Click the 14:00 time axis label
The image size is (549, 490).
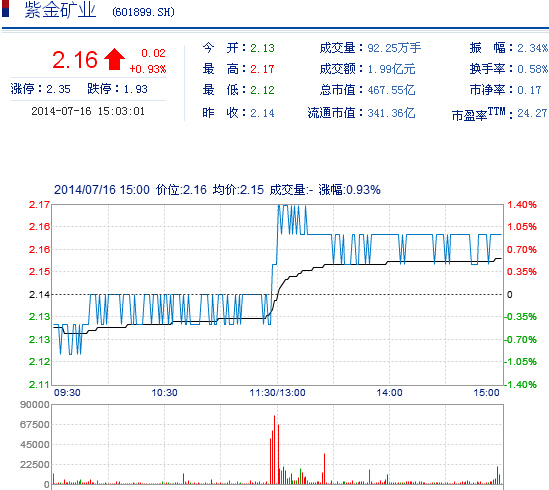pos(389,393)
